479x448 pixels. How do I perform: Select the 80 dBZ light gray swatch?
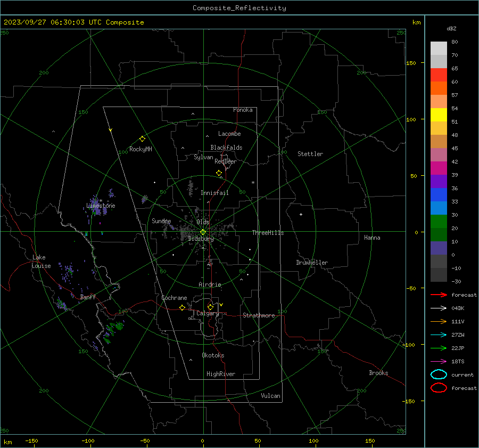click(x=439, y=48)
